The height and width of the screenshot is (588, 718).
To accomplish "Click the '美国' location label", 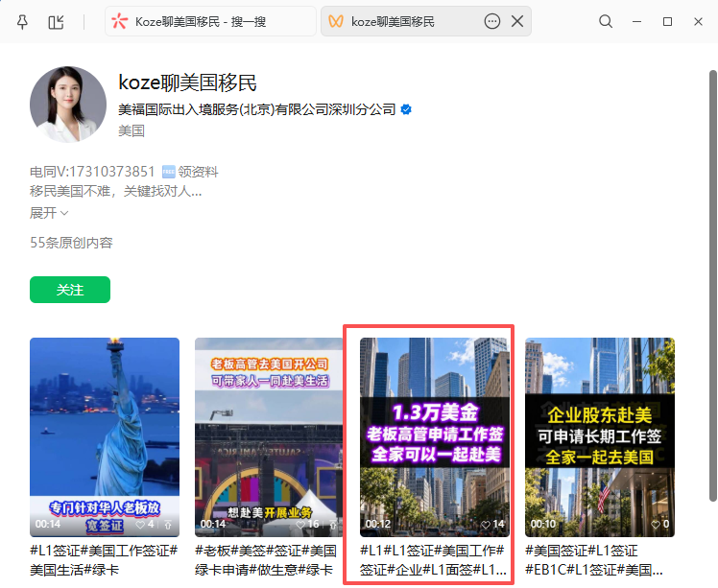I will 132,130.
